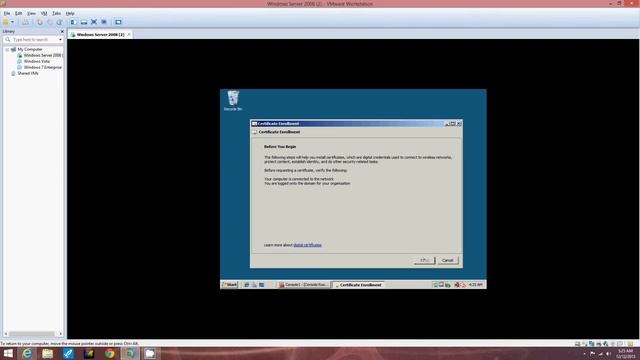Select Windows Server 2008 in library tree
Viewport: 640px width, 360px height.
coord(42,55)
